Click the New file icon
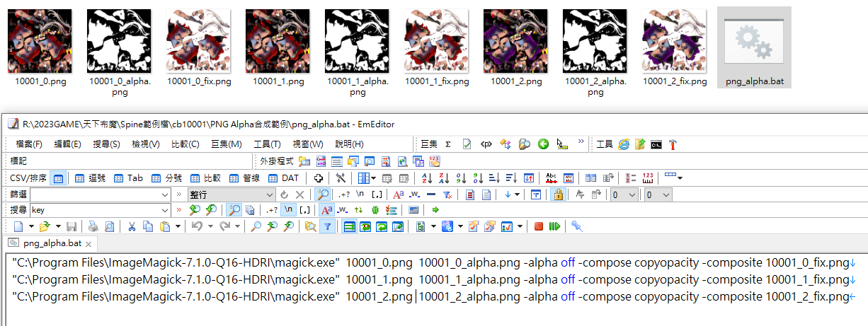The image size is (868, 326). point(18,226)
